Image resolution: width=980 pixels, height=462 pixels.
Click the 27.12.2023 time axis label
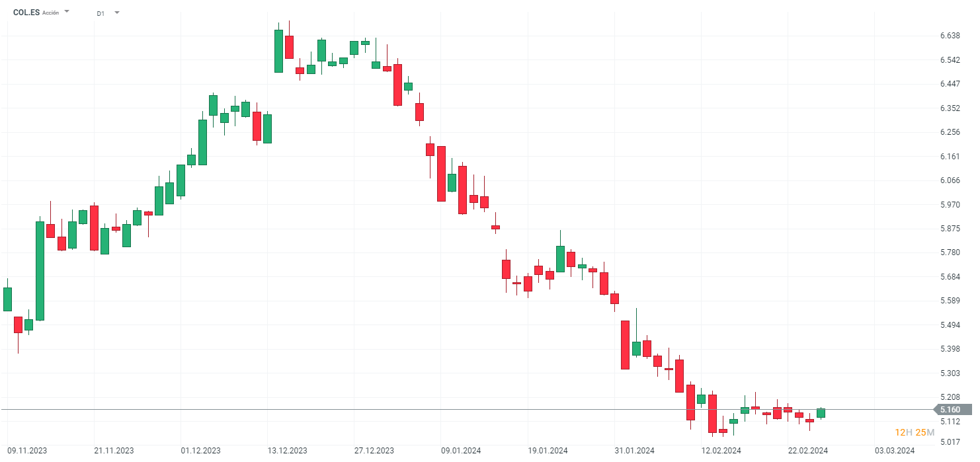pos(374,451)
